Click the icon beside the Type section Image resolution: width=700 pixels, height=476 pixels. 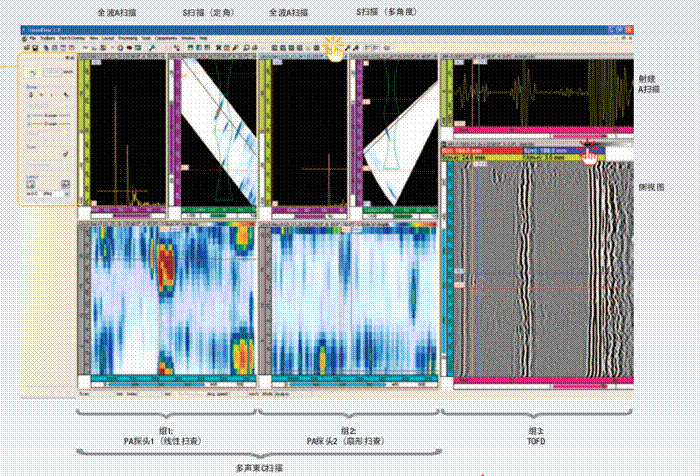(x=66, y=154)
